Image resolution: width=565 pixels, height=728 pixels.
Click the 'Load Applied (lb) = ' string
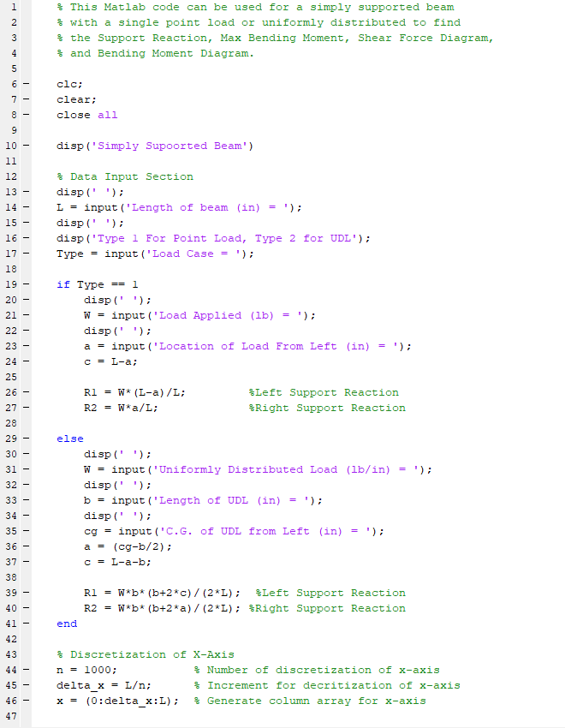pyautogui.click(x=230, y=316)
